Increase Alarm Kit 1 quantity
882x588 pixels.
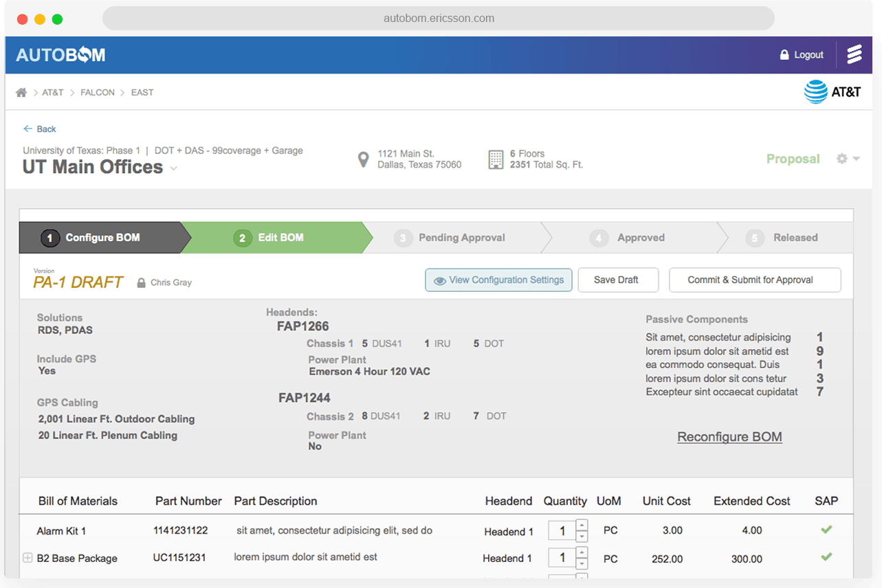(x=582, y=525)
